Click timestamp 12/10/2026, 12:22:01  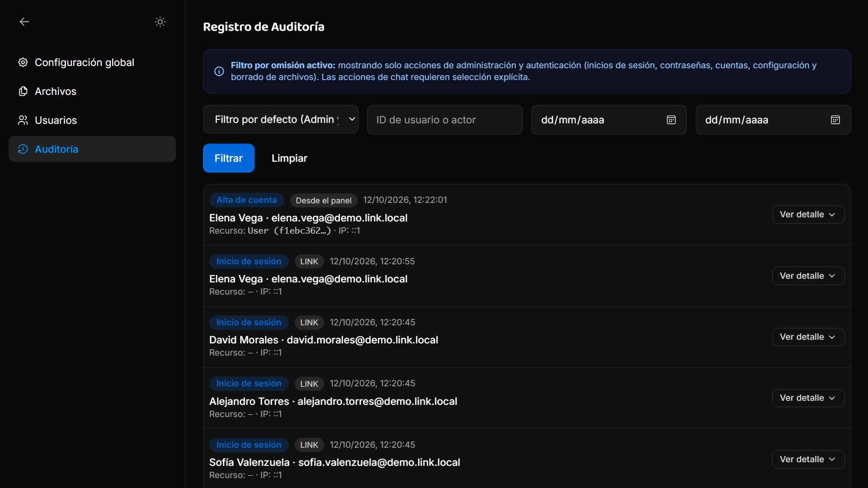(x=405, y=200)
